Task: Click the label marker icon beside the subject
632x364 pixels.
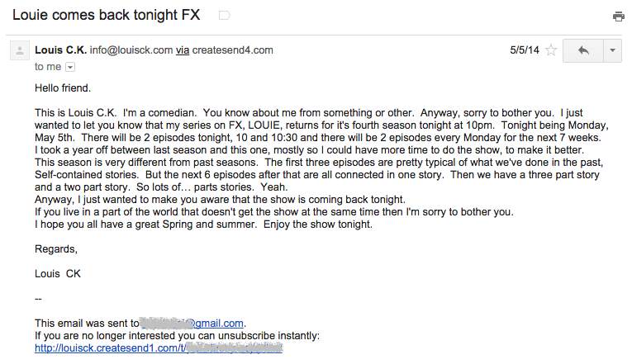Action: [x=224, y=16]
